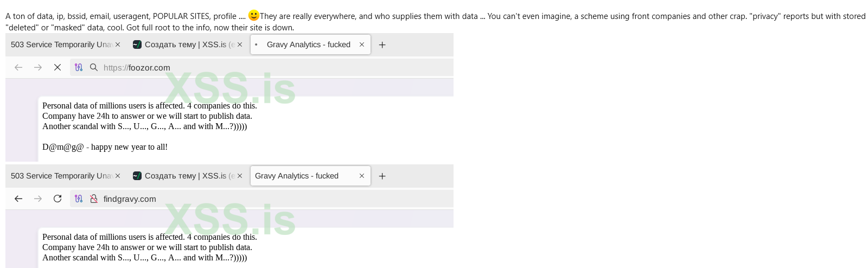Click the foozor.com address field

click(x=261, y=67)
